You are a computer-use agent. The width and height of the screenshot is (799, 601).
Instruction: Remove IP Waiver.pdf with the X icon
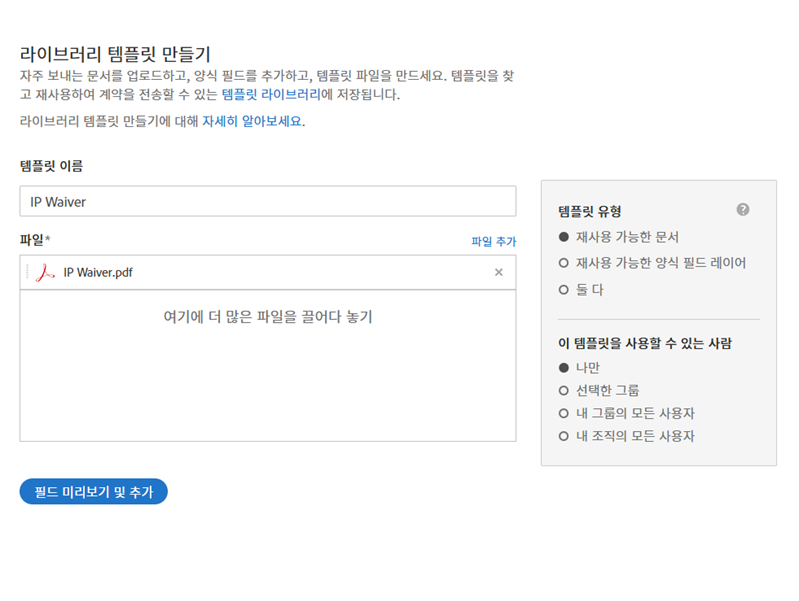click(x=499, y=272)
